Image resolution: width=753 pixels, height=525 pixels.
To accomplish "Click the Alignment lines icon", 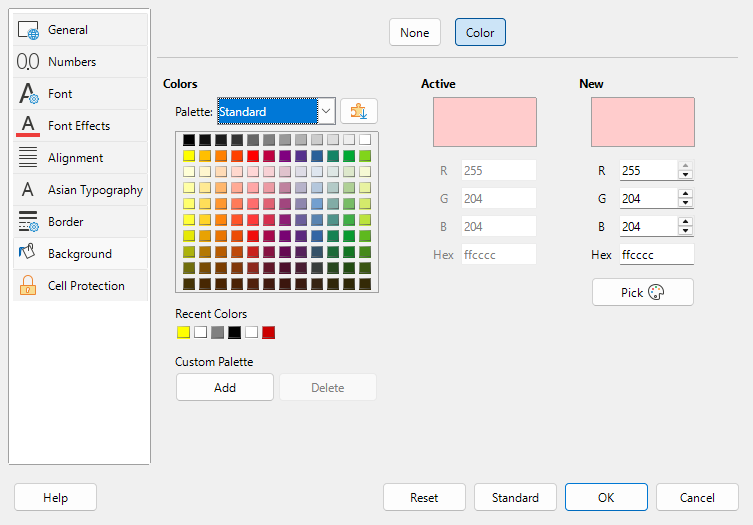I will pyautogui.click(x=28, y=158).
